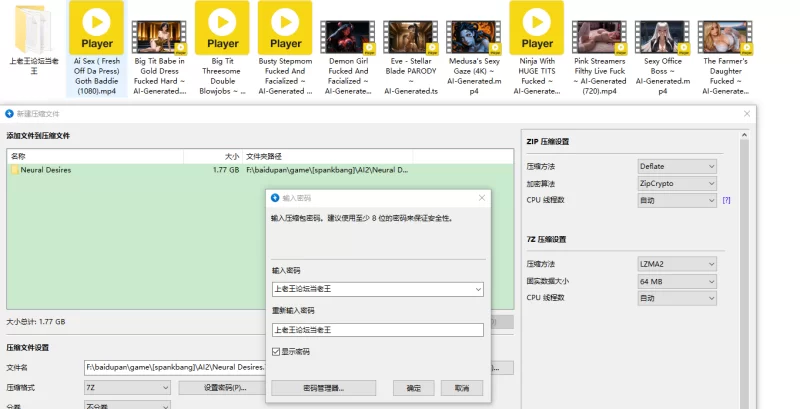The width and height of the screenshot is (800, 409).
Task: Click the [?] help link beside CPU 线程数
Action: pos(727,200)
